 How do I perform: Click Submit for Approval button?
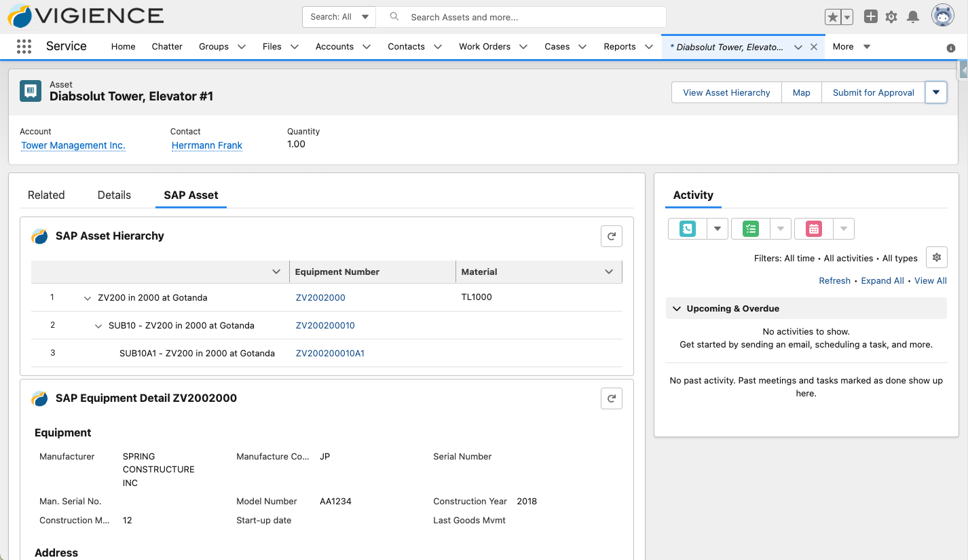874,92
